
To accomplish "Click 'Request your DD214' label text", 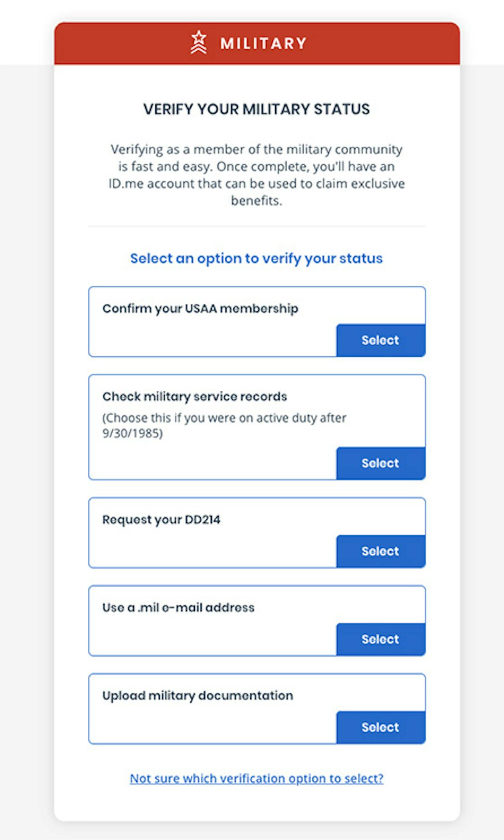I will click(161, 519).
